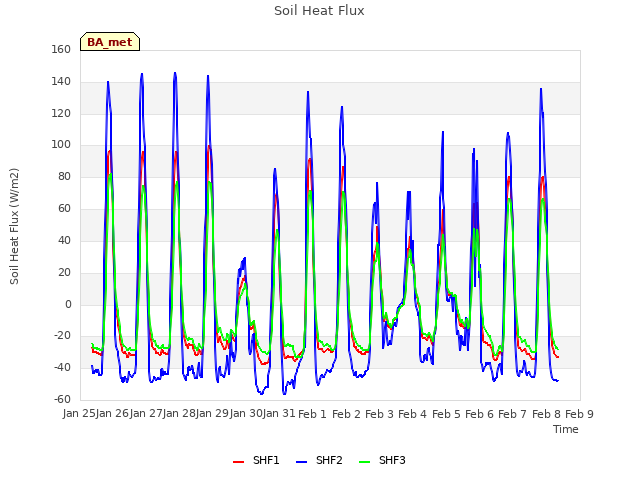This screenshot has width=640, height=480.
Task: Click the Feb 5 x-axis label
Action: pos(446,414)
